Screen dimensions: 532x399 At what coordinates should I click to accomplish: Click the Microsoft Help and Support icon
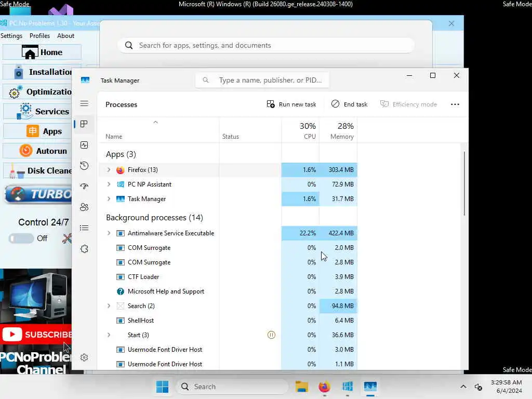pos(120,291)
